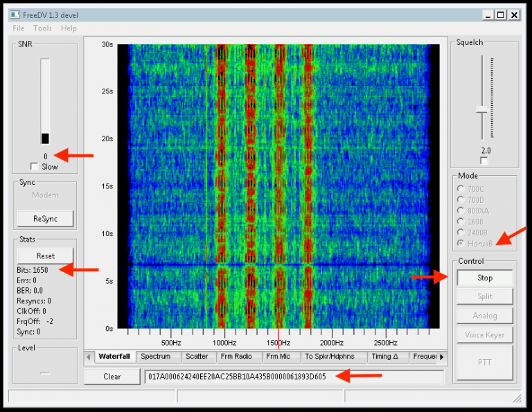Viewport: 532px width, 412px height.
Task: Click the 'ClkOff: 0' stat text
Action: pyautogui.click(x=31, y=311)
